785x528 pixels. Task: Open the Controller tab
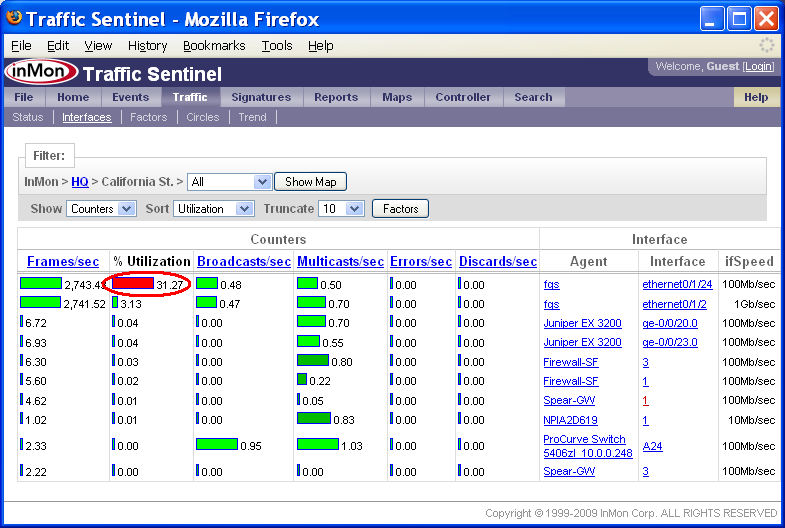click(x=463, y=97)
